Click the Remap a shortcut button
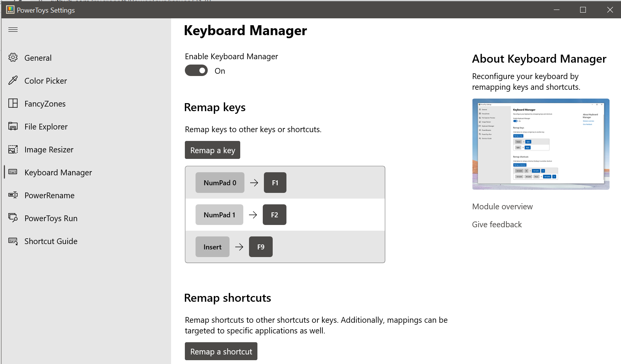 pyautogui.click(x=221, y=351)
